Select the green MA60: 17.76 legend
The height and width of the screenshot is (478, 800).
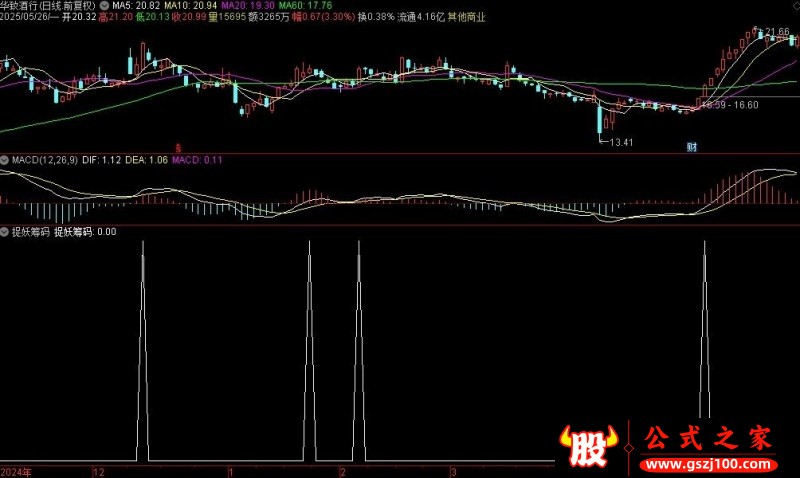(x=305, y=6)
